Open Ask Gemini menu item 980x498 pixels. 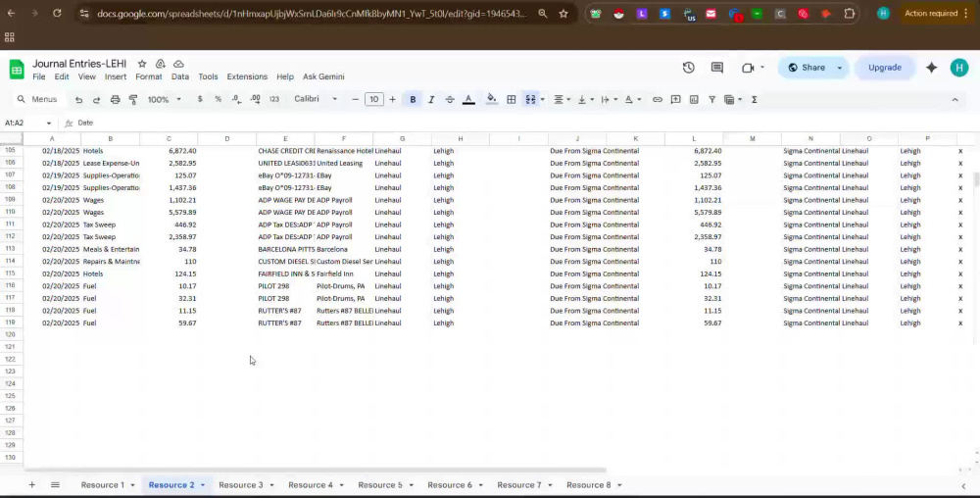tap(323, 76)
